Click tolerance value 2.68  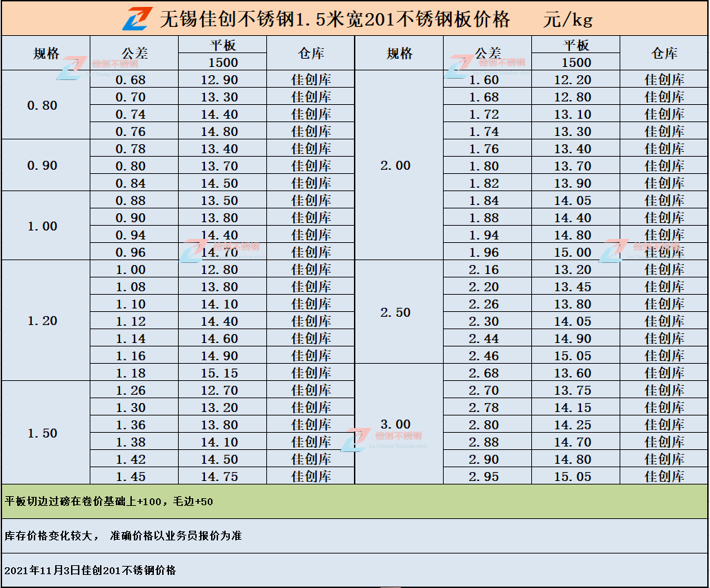(x=484, y=373)
